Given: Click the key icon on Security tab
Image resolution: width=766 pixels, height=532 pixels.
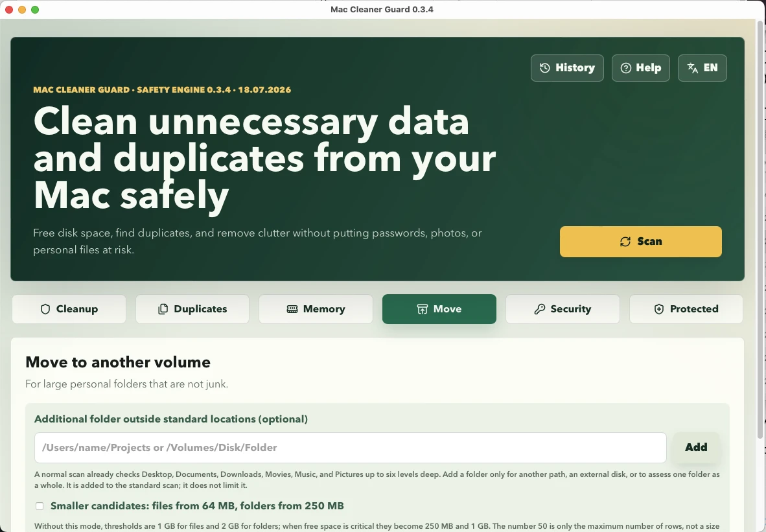Looking at the screenshot, I should [x=539, y=309].
